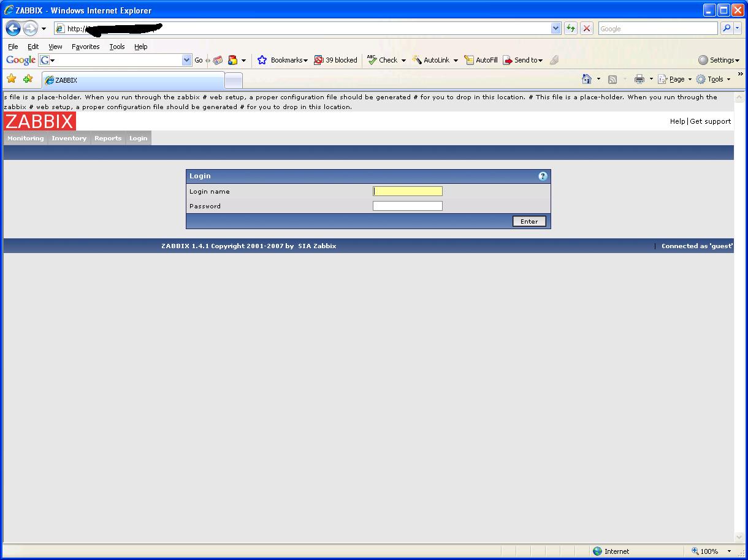Open the Bookmarks star dropdown
This screenshot has height=560, width=748.
pyautogui.click(x=283, y=60)
